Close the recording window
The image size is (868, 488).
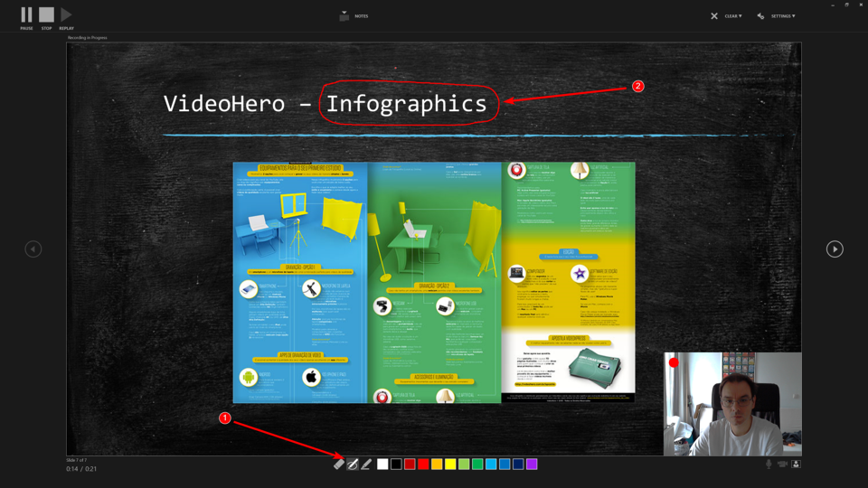point(861,5)
